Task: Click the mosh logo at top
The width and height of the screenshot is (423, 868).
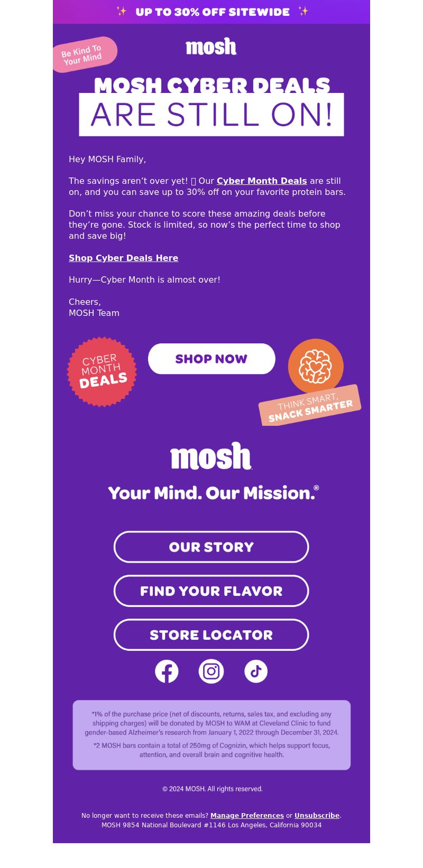Action: click(x=212, y=46)
